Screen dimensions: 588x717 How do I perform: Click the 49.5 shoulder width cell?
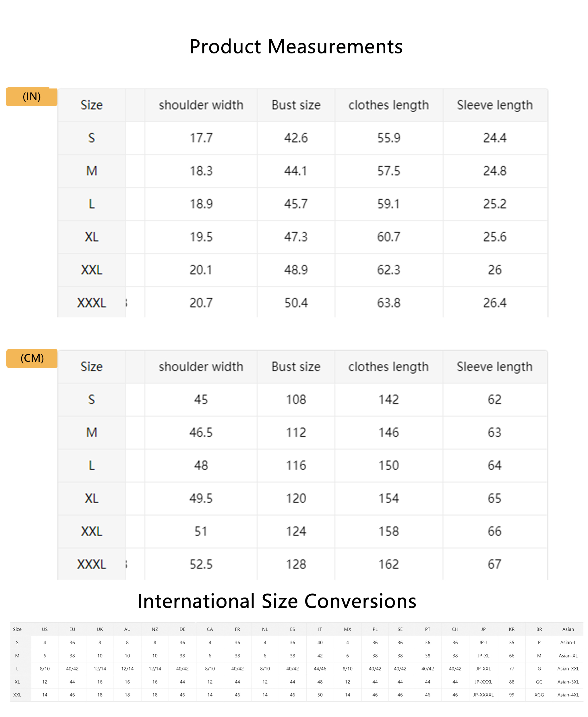pyautogui.click(x=201, y=498)
